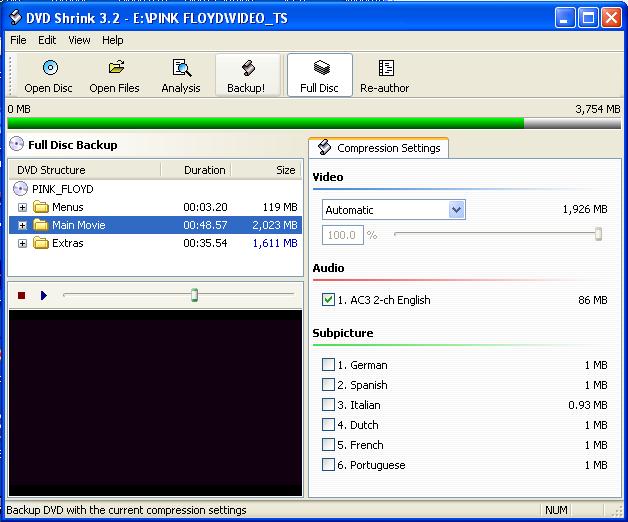The image size is (628, 522).
Task: Open the Automatic video compression dropdown
Action: [x=457, y=210]
